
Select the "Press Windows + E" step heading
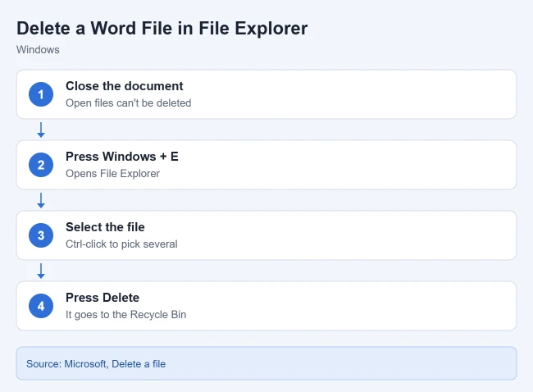pos(122,157)
